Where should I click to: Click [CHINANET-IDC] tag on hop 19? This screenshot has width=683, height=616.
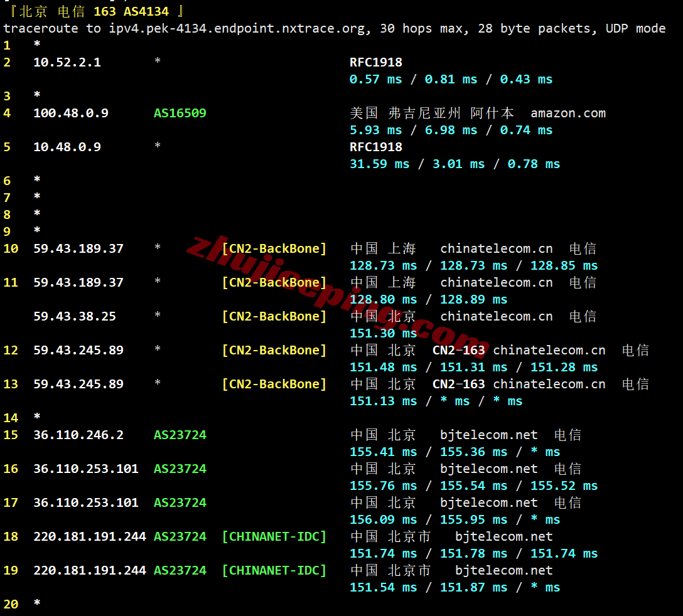coord(274,571)
